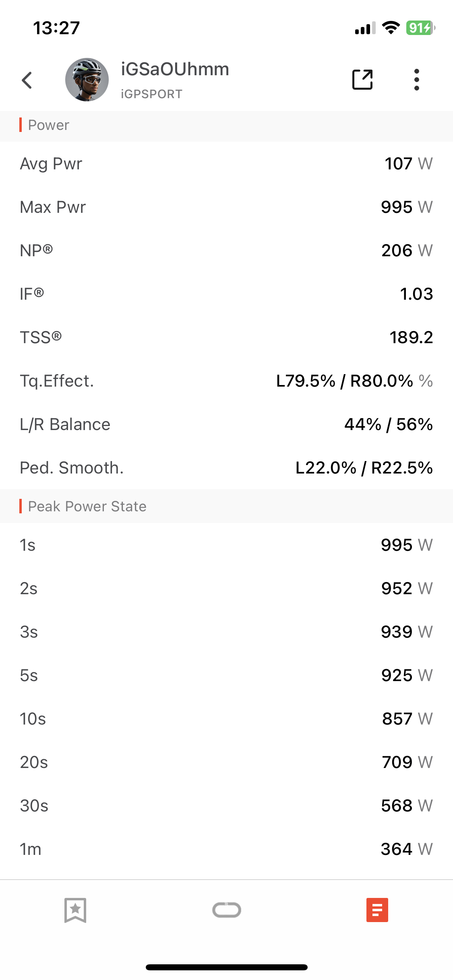Image resolution: width=453 pixels, height=980 pixels.
Task: Tap the cyclist profile avatar
Action: pyautogui.click(x=87, y=80)
